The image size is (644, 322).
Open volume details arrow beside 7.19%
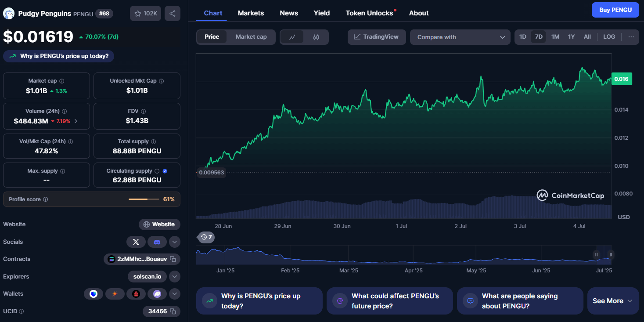point(76,121)
